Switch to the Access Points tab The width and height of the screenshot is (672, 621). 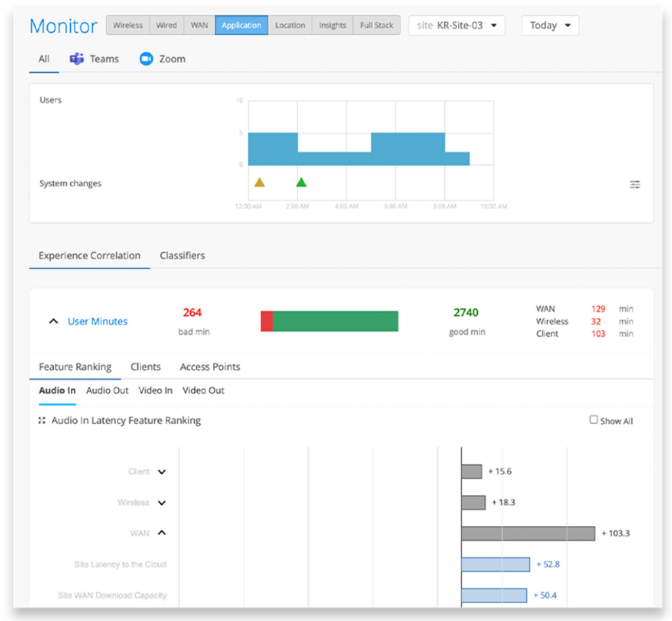[210, 367]
